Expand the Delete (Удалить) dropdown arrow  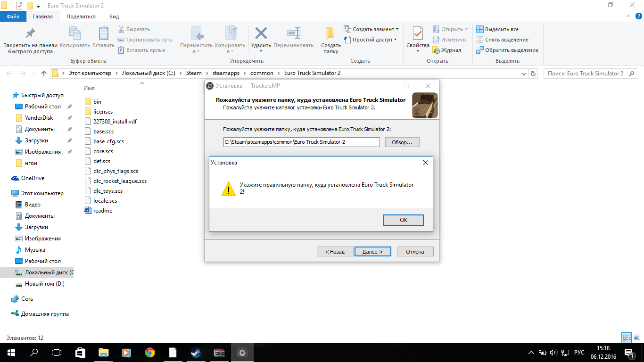pyautogui.click(x=261, y=51)
